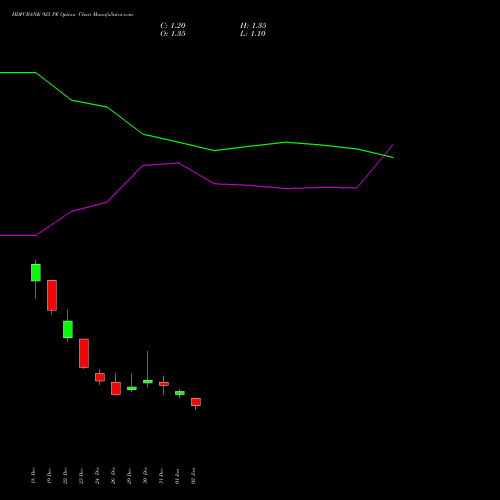
Task: Select the red candlestick for 19 Dec
Action: point(52,295)
